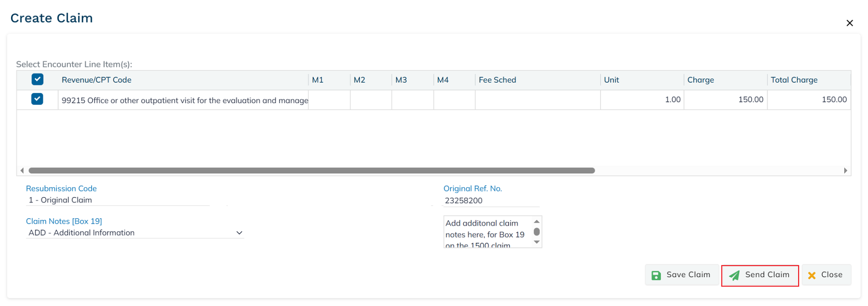Open the Resubmission Code selector

click(118, 200)
